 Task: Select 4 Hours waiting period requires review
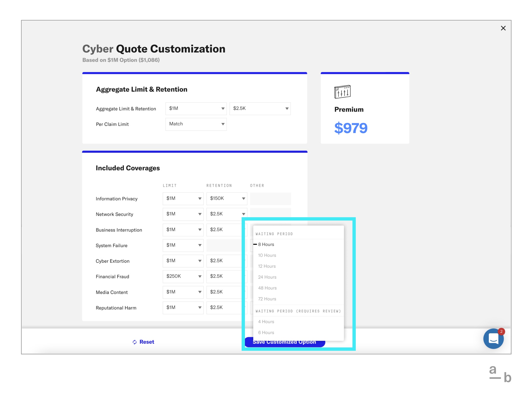tap(266, 322)
